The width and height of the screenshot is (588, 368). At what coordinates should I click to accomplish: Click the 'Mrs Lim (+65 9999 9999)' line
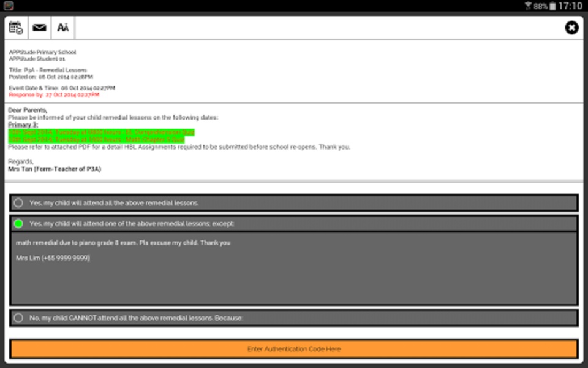click(x=53, y=258)
